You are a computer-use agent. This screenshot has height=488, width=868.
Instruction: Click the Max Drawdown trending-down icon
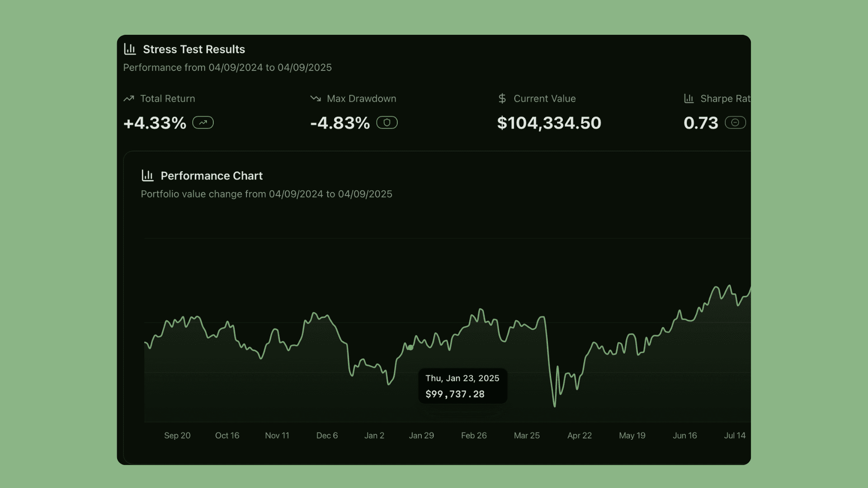(316, 99)
